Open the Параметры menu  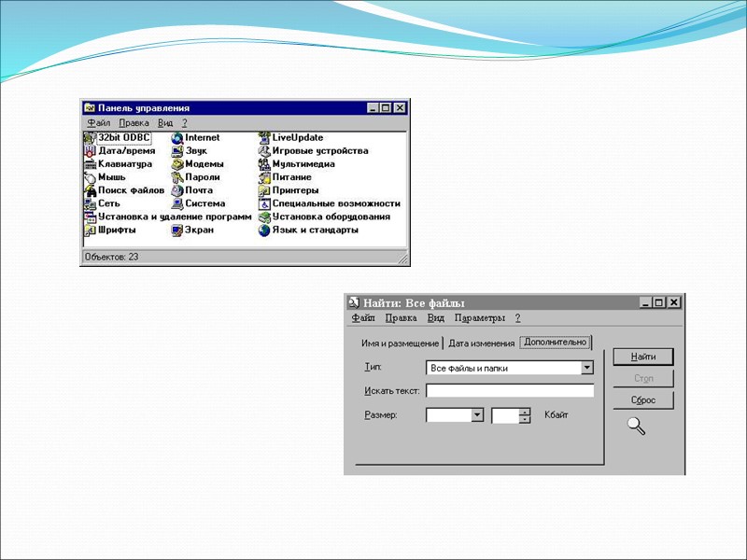coord(480,318)
